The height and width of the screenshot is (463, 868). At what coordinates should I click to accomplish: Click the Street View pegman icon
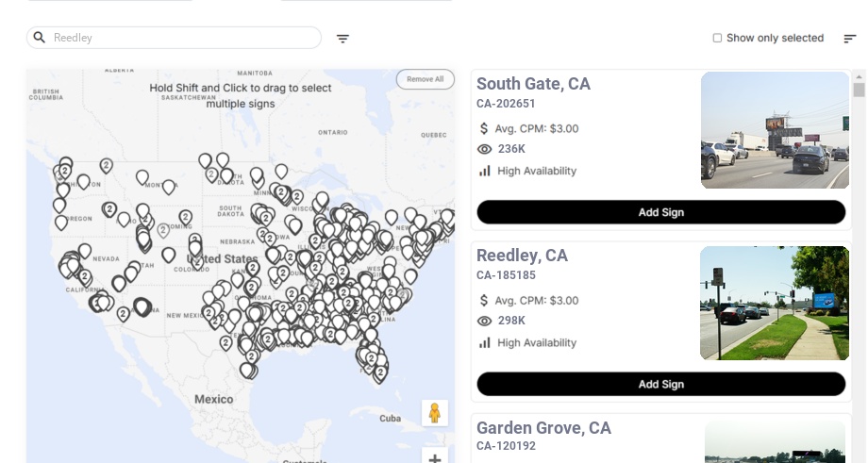[x=434, y=413]
